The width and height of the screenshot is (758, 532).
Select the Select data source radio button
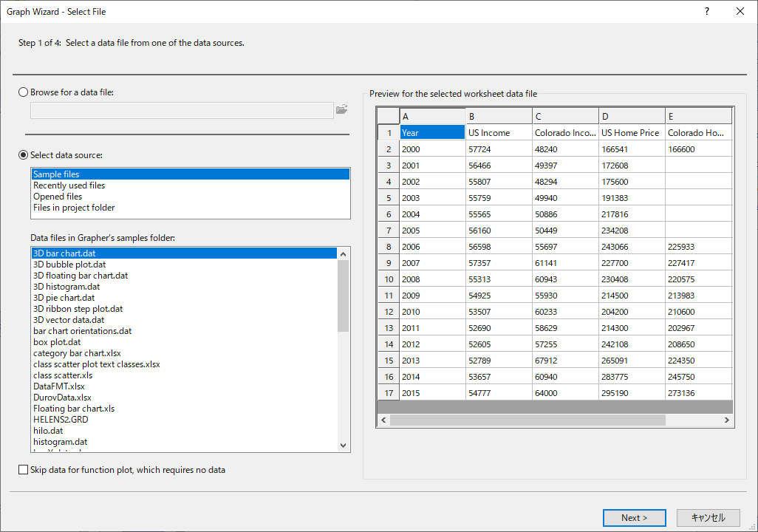(24, 155)
